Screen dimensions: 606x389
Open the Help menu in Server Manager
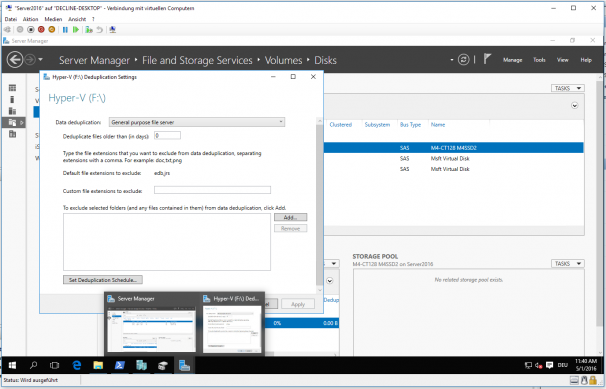click(586, 60)
